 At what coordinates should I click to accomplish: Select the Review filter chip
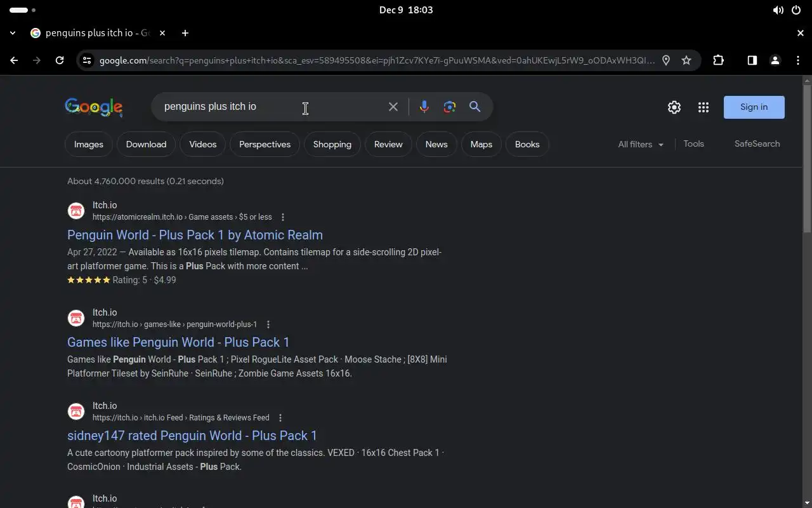point(388,144)
